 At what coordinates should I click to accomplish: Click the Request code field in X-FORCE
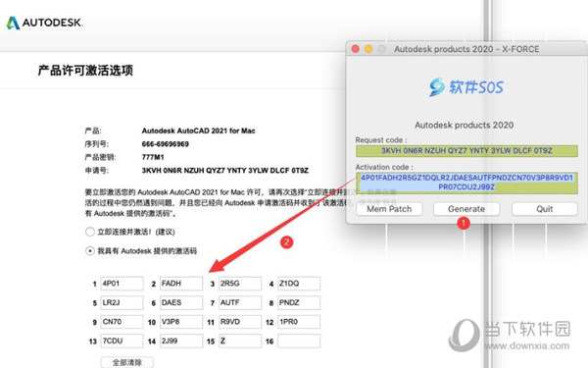tap(466, 151)
